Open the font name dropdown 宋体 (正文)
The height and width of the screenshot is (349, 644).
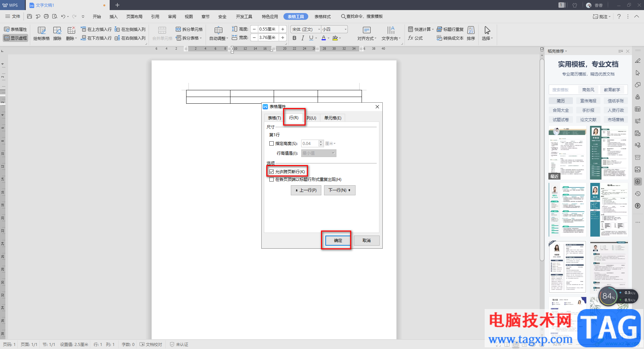click(x=305, y=29)
